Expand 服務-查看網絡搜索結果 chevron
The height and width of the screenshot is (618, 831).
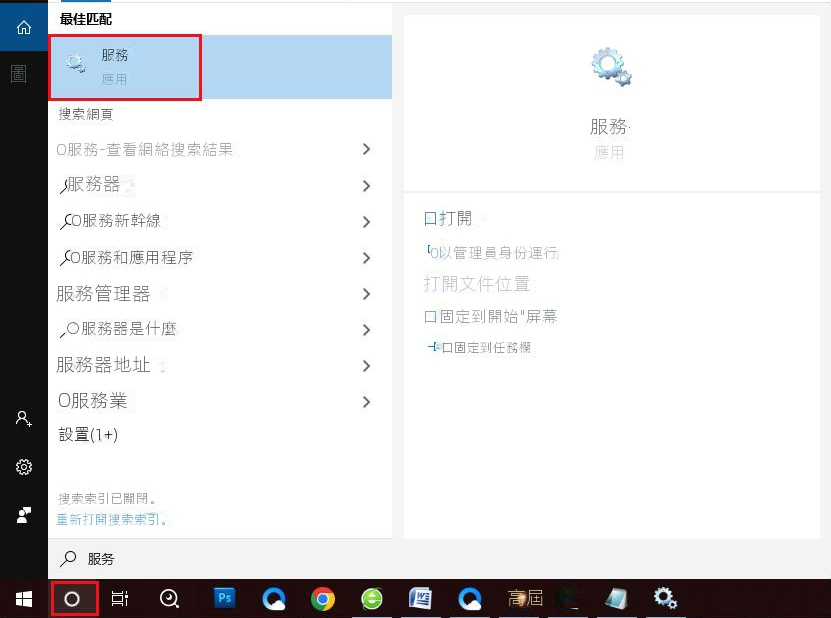click(366, 149)
